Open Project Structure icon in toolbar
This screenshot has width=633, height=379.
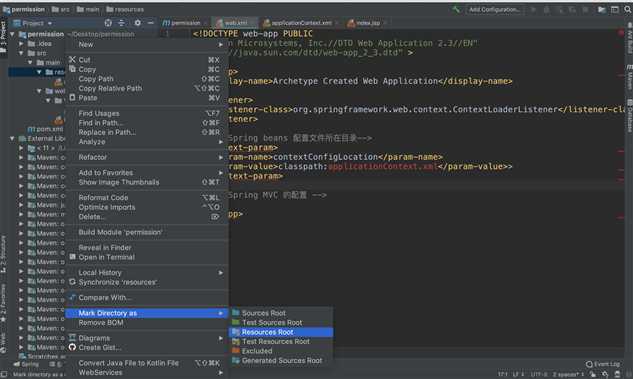click(x=602, y=9)
